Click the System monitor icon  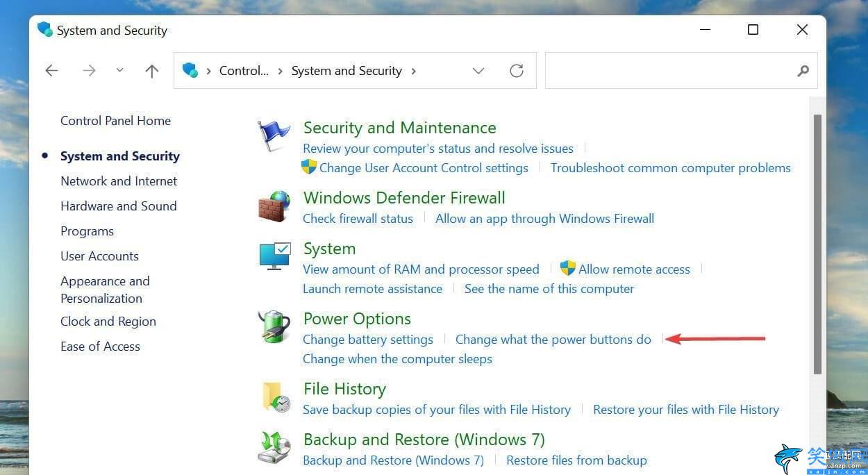click(274, 256)
